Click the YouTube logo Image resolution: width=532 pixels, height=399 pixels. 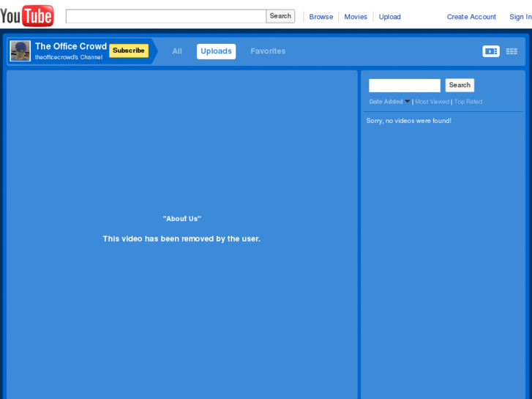click(27, 15)
